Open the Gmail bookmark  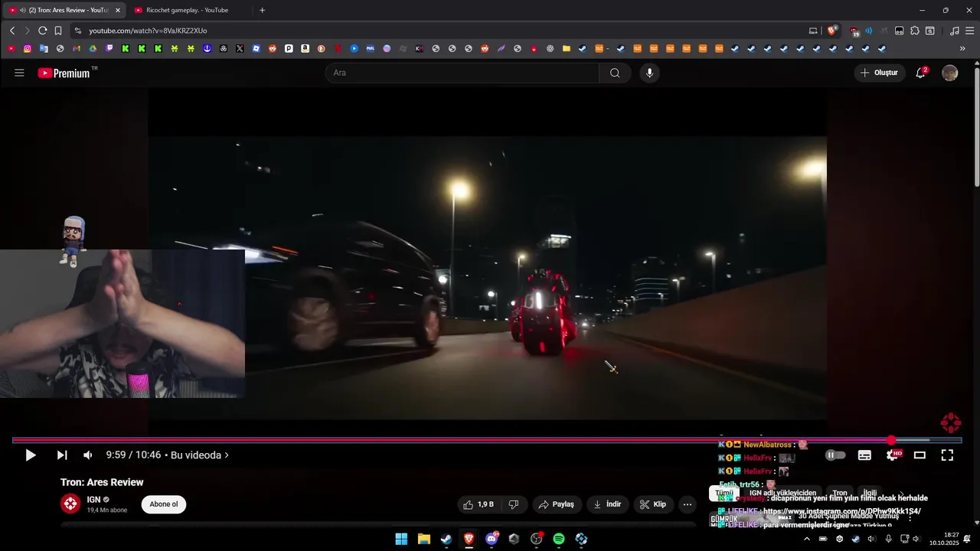(x=77, y=48)
